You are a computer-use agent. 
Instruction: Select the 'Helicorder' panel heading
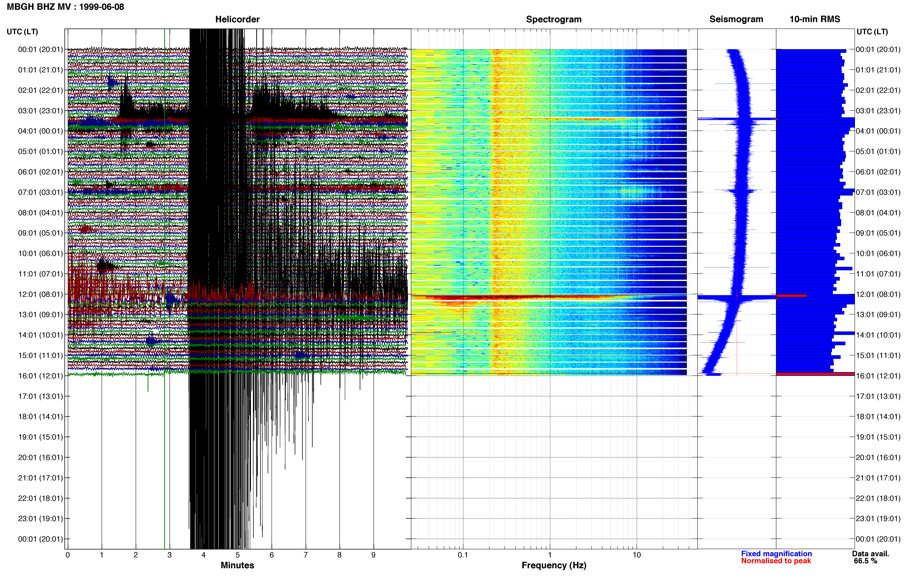point(237,19)
